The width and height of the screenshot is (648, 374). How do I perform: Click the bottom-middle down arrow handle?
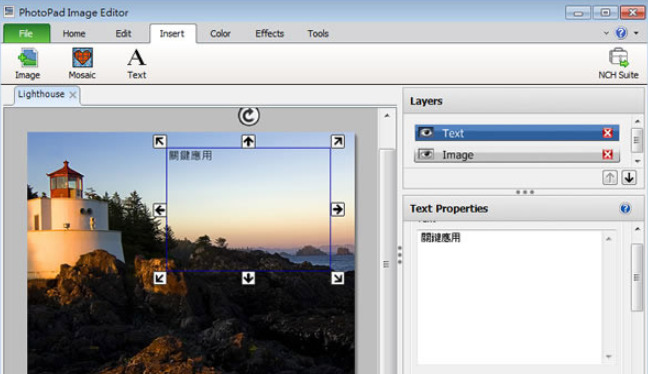248,278
